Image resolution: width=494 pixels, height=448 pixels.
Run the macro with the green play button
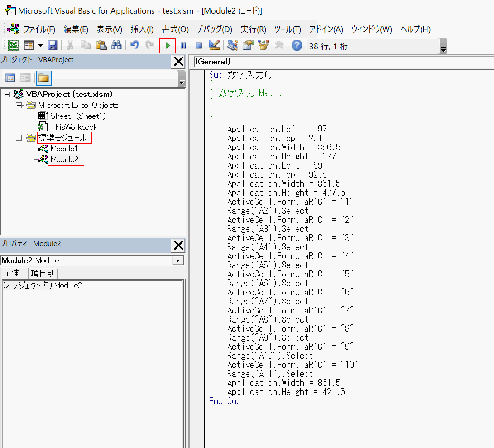168,46
